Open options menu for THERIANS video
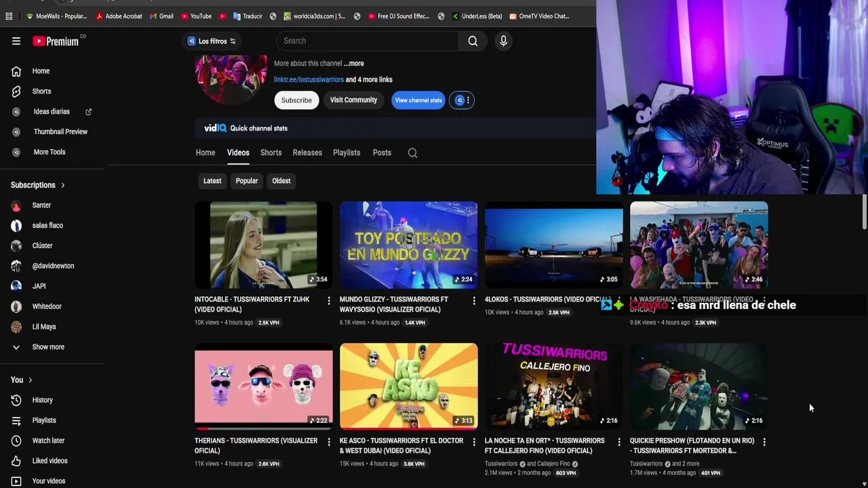This screenshot has height=488, width=868. pos(329,442)
